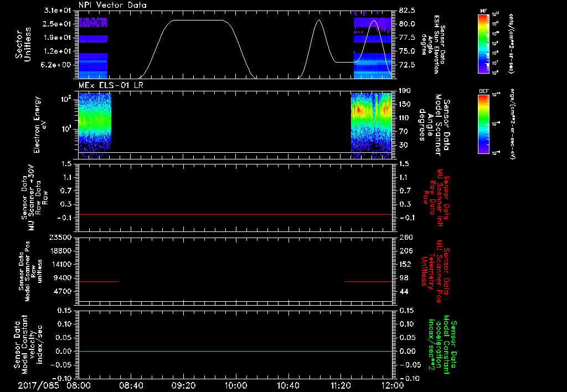Click the left red scanner position segment near 08:00
The image size is (567, 392).
99,281
